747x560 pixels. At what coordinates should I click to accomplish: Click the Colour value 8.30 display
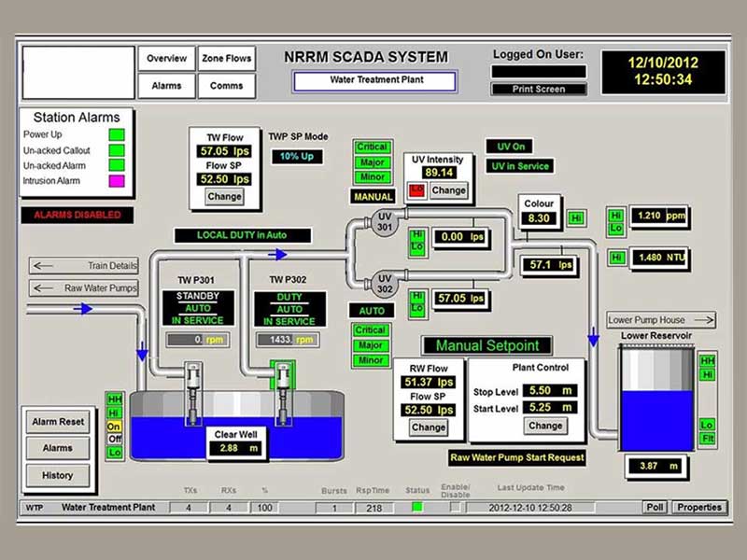[539, 218]
